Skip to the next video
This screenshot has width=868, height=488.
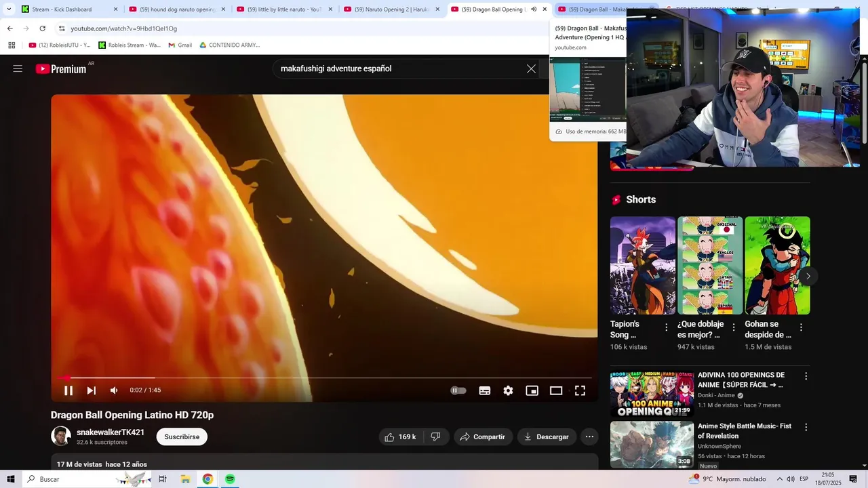coord(91,390)
